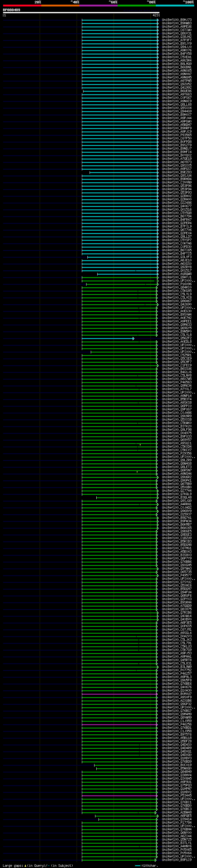The image size is (197, 868).
Task: Click label UniRef100_A0EG30
Action: [176, 311]
